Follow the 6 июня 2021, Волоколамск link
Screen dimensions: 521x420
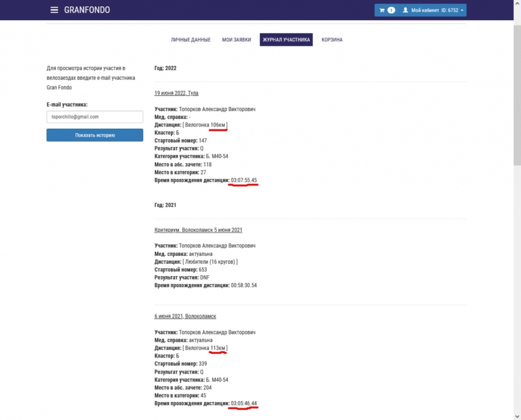point(185,316)
